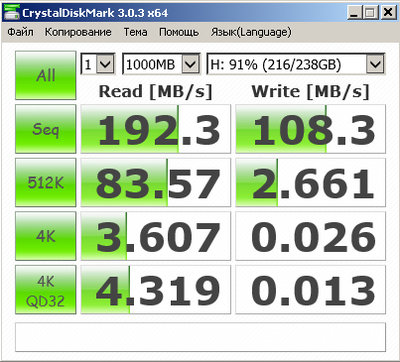This screenshot has height=362, width=400.
Task: Click the Seq read result 192.3
Action: pyautogui.click(x=156, y=129)
